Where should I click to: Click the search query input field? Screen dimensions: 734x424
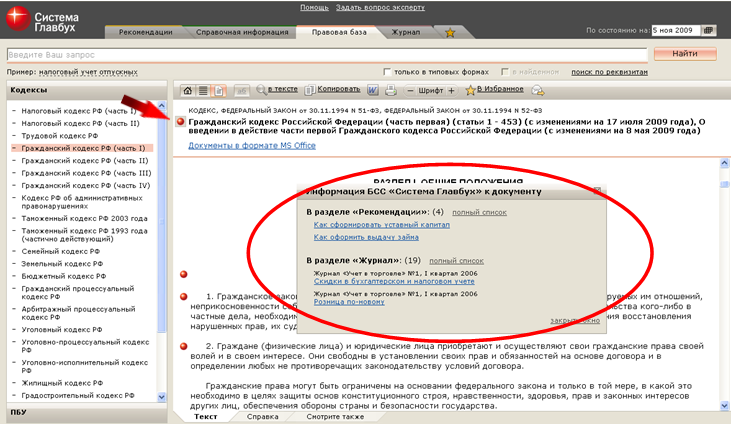pyautogui.click(x=327, y=55)
